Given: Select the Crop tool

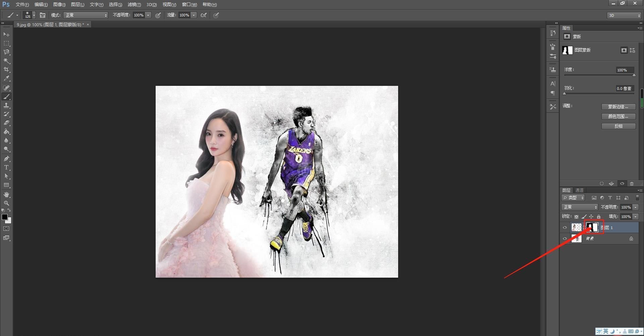Looking at the screenshot, I should 6,69.
